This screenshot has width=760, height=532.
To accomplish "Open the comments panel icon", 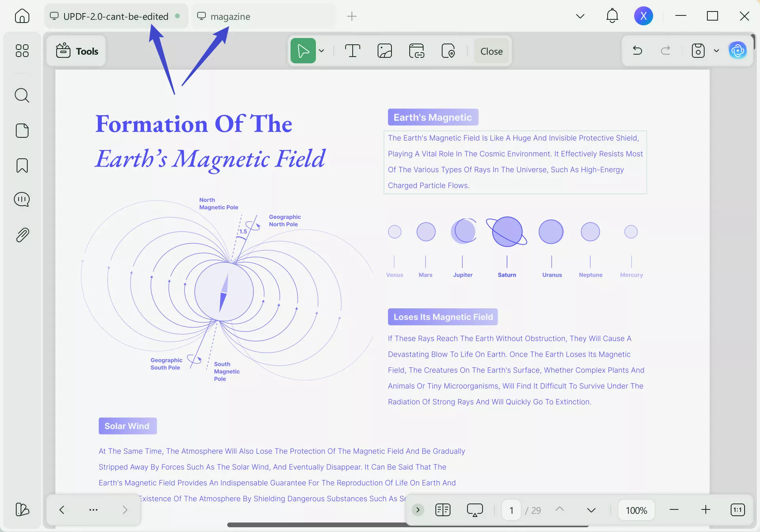I will (x=22, y=199).
